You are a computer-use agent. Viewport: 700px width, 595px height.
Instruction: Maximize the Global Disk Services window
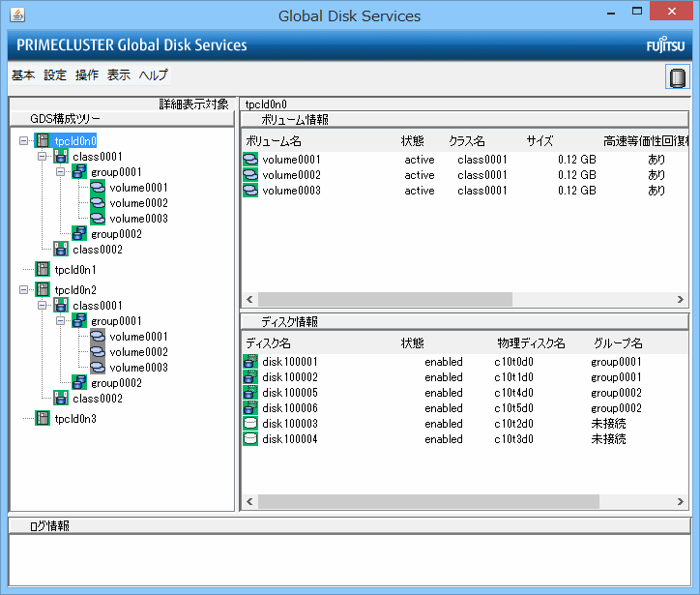637,12
